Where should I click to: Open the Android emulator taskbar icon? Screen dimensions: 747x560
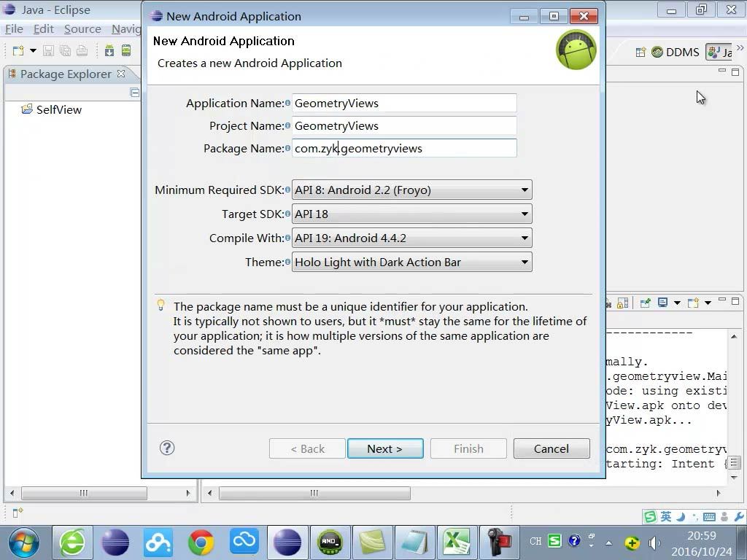click(330, 542)
